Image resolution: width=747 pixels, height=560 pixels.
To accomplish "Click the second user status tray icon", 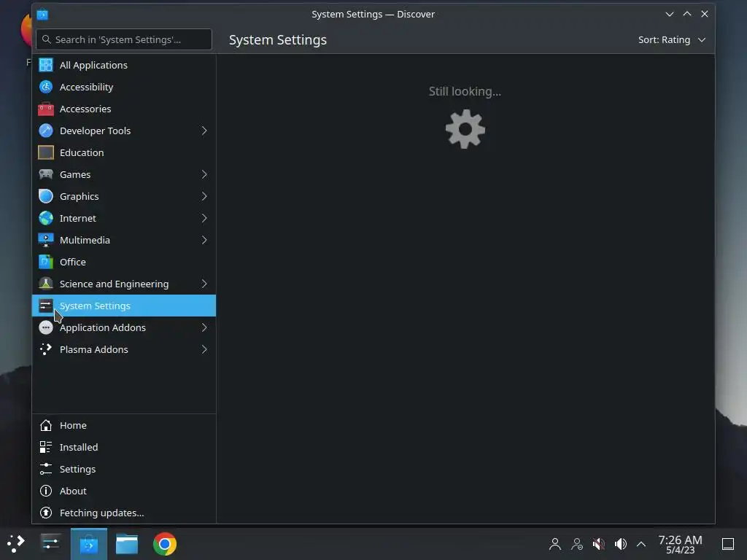I will tap(577, 544).
